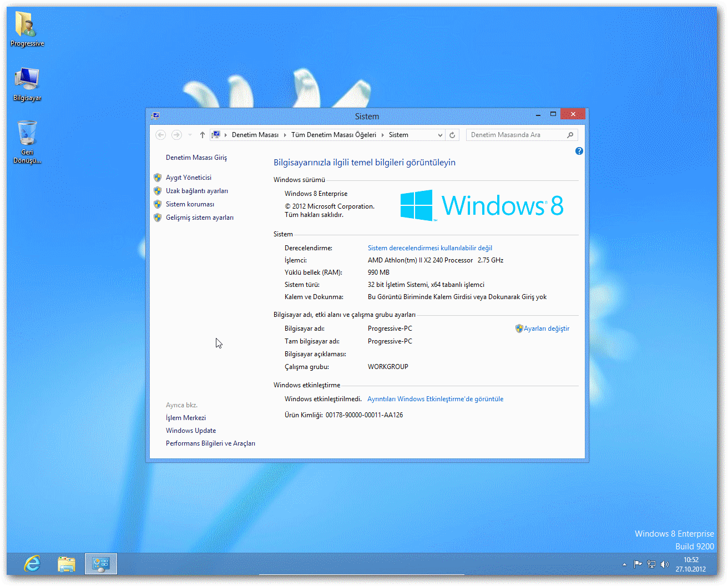Screen dimensions: 728x586
Task: Launch Internet Explorer from the taskbar
Action: point(32,564)
